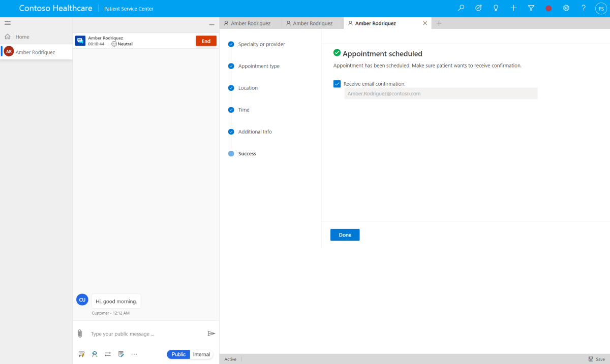Click the red presence status dot
Screen dimensions: 610x364
coord(548,9)
